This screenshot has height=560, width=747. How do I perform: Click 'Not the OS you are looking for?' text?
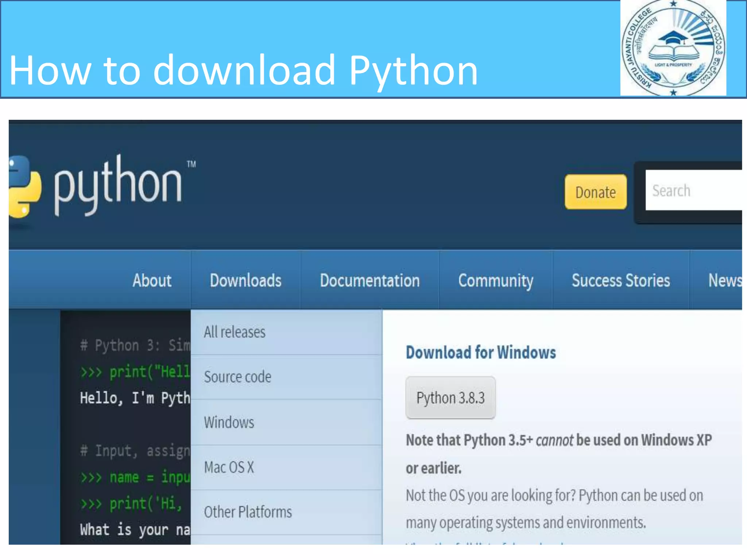(x=491, y=495)
